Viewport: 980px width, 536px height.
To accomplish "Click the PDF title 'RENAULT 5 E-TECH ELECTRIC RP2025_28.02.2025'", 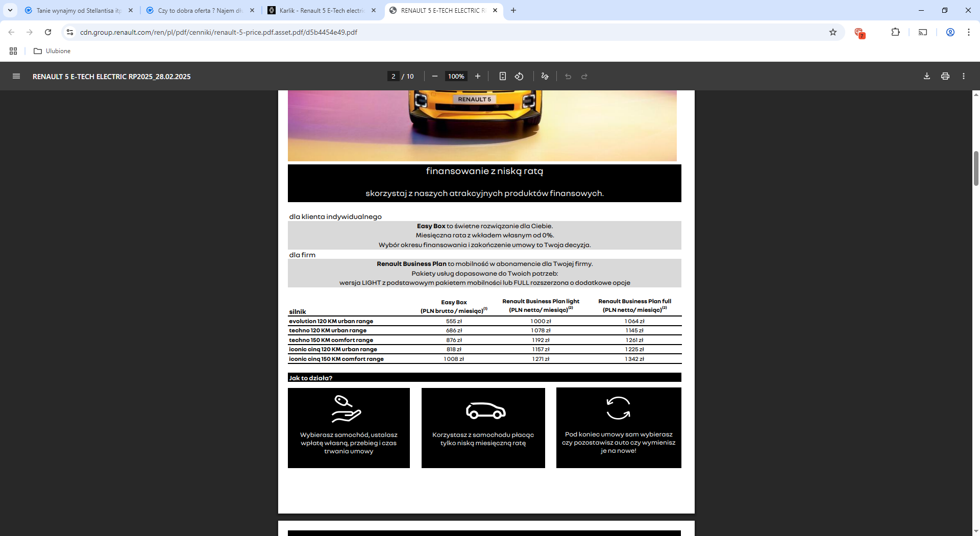I will pyautogui.click(x=112, y=77).
